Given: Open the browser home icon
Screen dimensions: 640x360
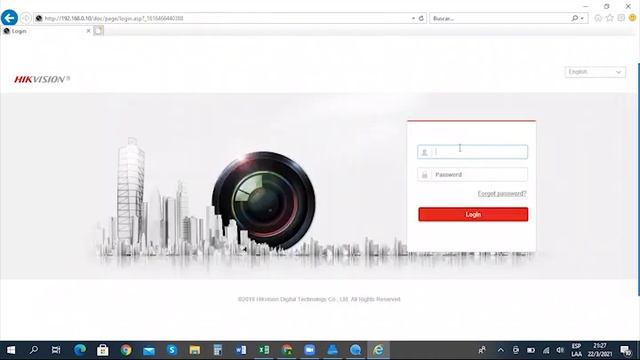Looking at the screenshot, I should [x=598, y=18].
